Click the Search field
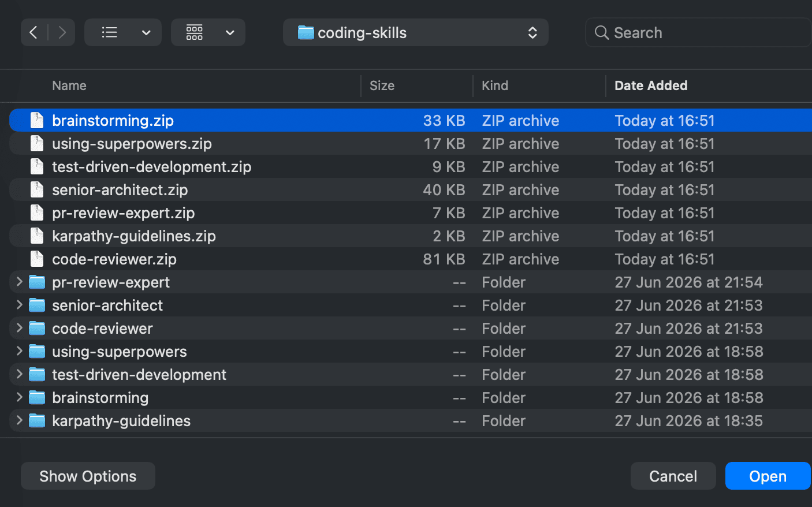The image size is (812, 507). 698,32
